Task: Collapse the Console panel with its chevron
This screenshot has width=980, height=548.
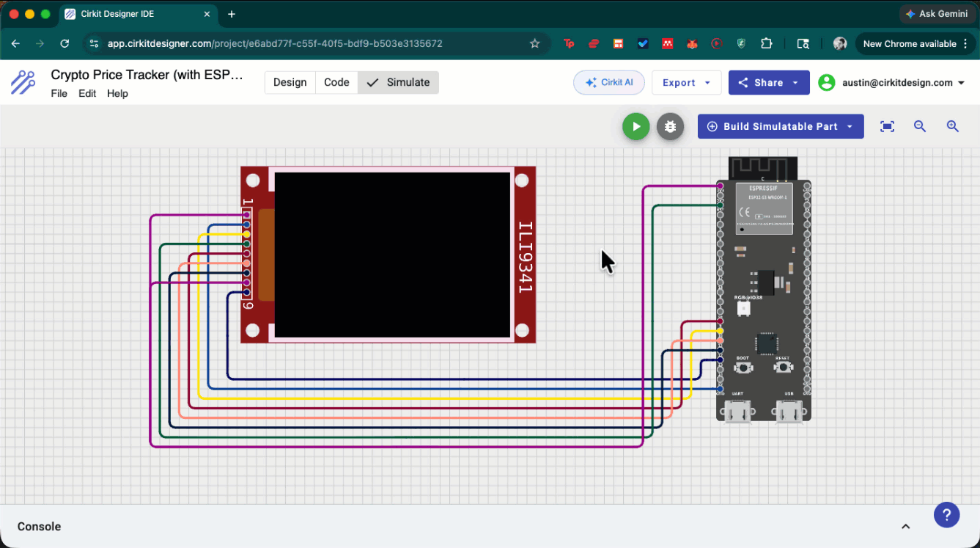Action: pyautogui.click(x=905, y=526)
